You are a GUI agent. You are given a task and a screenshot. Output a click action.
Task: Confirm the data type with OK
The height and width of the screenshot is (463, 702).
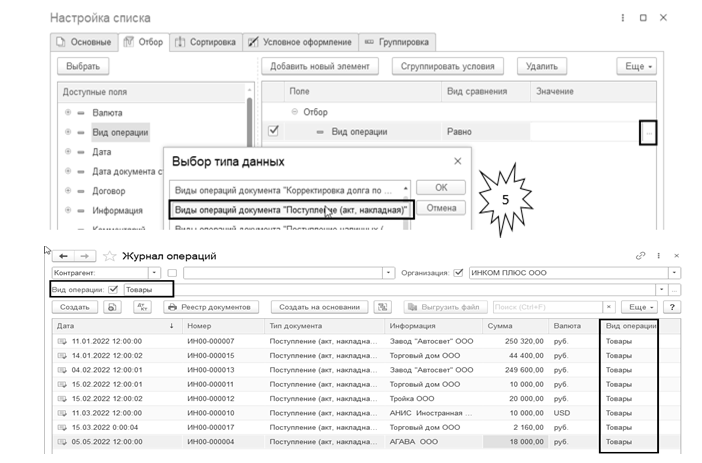pyautogui.click(x=441, y=188)
